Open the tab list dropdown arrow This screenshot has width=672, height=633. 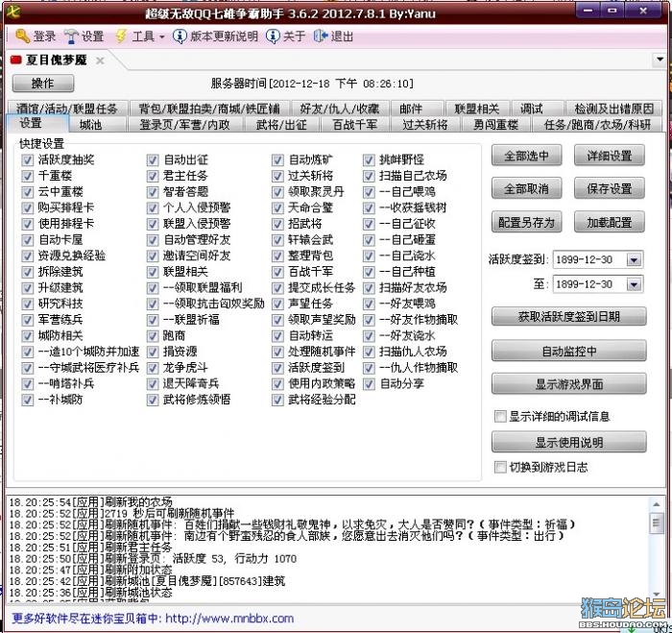click(x=660, y=60)
